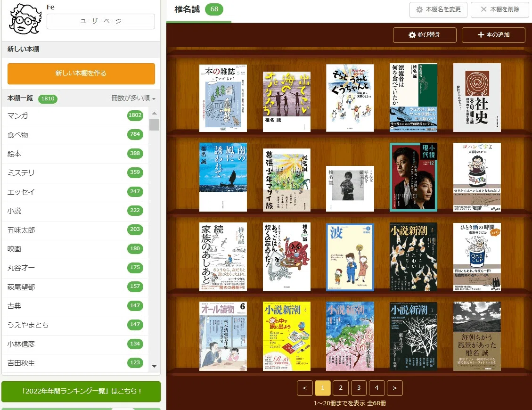Open the 波 magazine cover
Screen dimensions: 532x410
(350, 257)
